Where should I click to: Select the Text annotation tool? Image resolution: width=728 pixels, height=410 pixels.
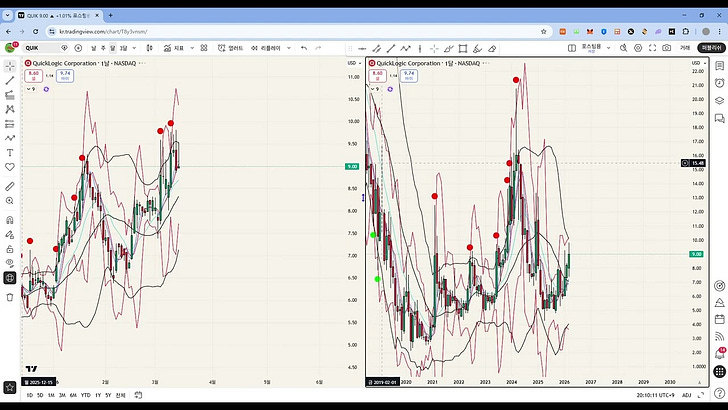pyautogui.click(x=10, y=153)
